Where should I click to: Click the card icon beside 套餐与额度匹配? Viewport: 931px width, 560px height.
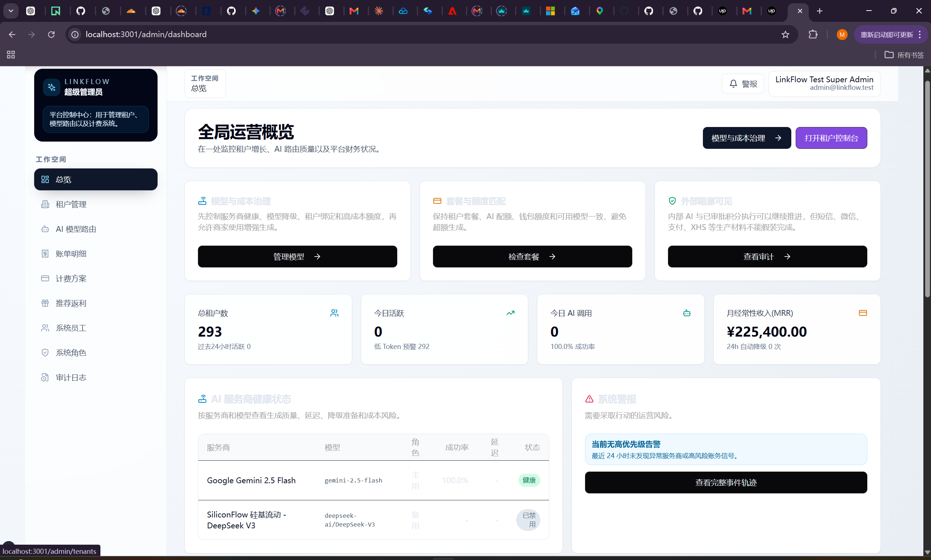pyautogui.click(x=437, y=201)
